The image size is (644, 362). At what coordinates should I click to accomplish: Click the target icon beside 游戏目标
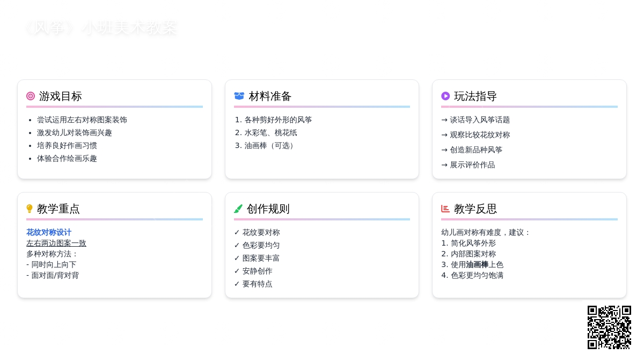coord(31,96)
